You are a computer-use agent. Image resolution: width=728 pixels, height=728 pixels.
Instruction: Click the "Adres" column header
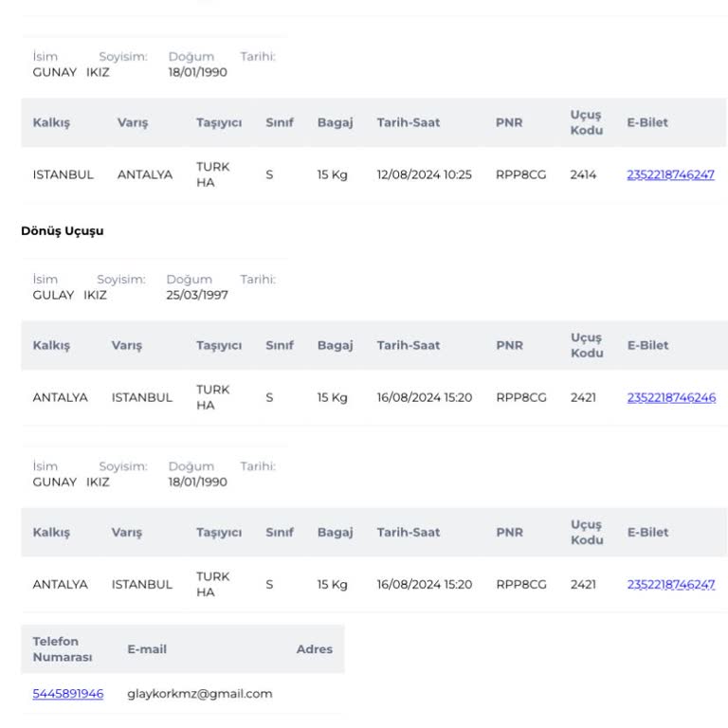coord(314,648)
